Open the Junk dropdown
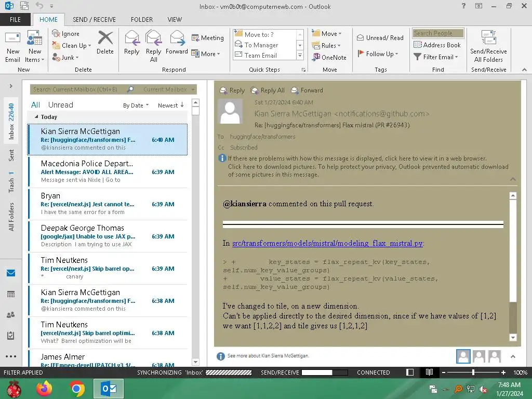This screenshot has width=532, height=399. [x=65, y=58]
